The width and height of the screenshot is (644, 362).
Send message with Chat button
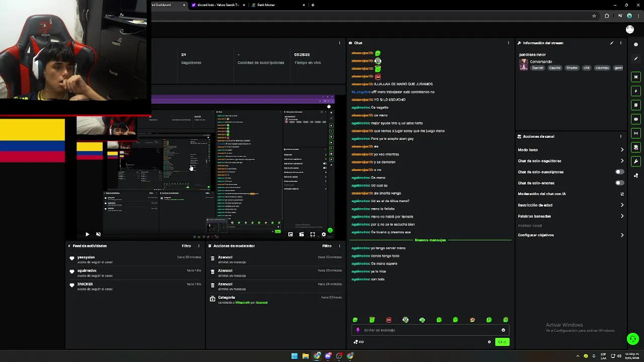(502, 342)
